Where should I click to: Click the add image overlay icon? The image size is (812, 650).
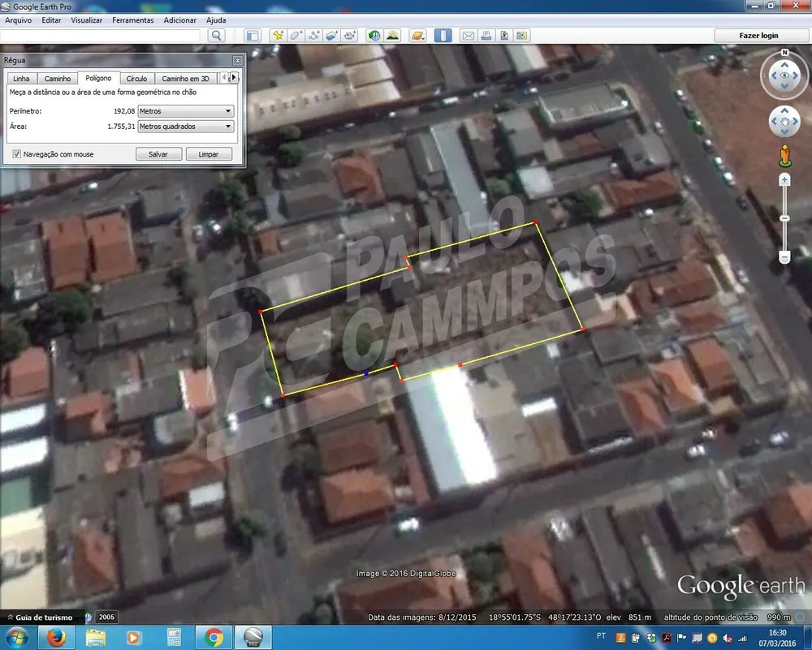tap(331, 35)
